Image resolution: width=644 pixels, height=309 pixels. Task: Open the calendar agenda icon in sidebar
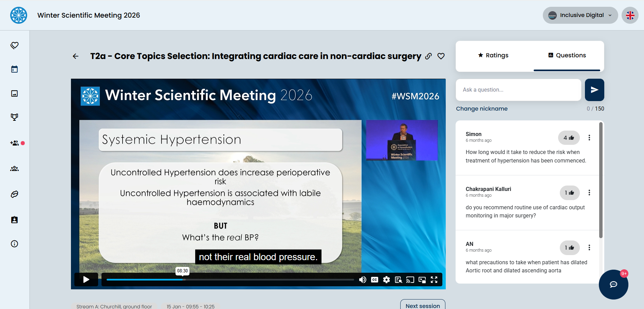pos(14,69)
